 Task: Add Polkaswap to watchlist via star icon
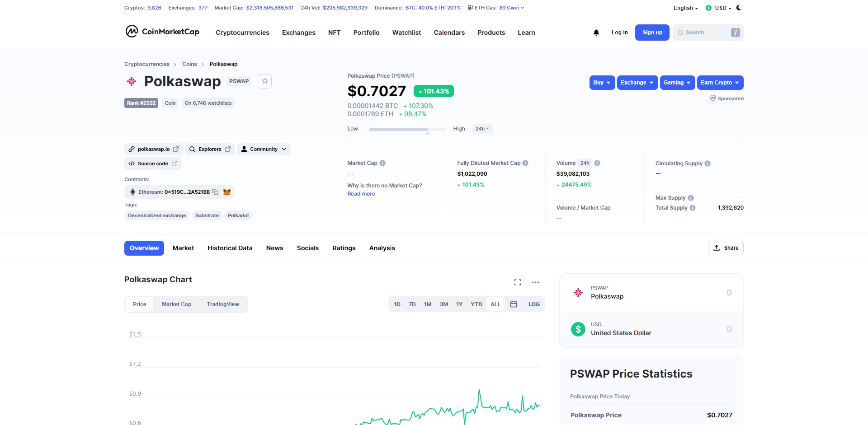tap(264, 81)
